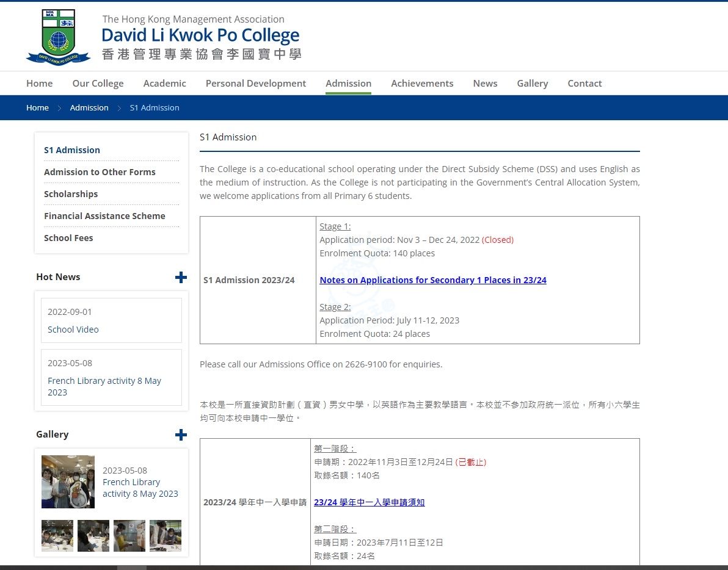View School Fees sidebar page
This screenshot has width=728, height=570.
(68, 238)
